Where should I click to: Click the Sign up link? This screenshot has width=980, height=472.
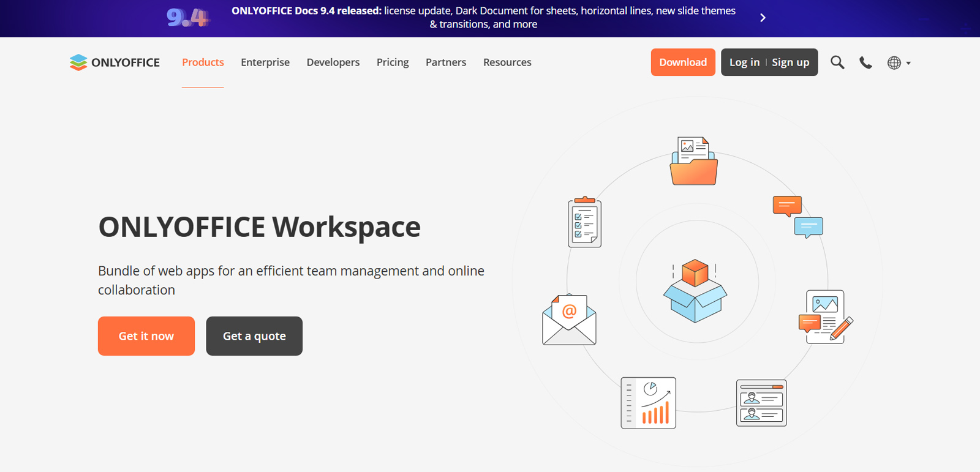[791, 62]
